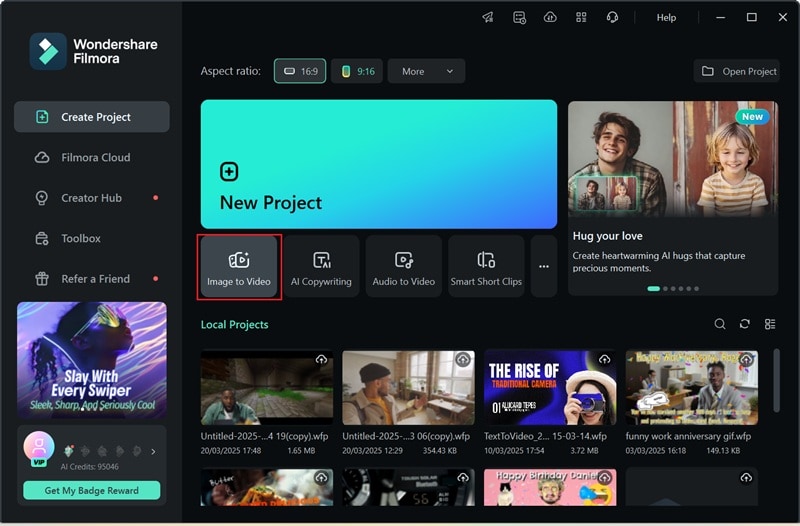Click the Wondershare Filmora logo
800x526 pixels.
point(94,51)
